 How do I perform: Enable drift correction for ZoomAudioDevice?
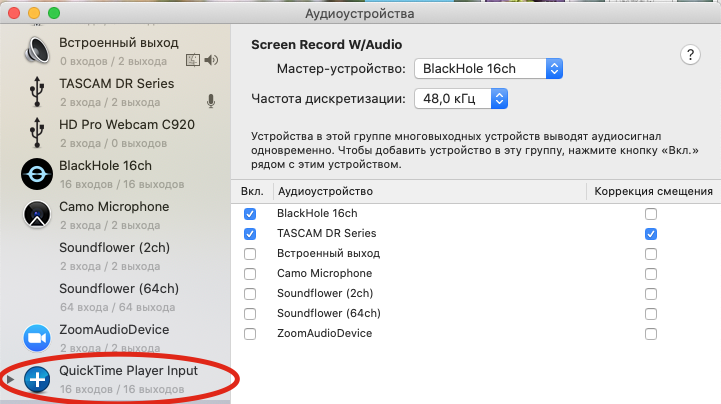coord(651,334)
